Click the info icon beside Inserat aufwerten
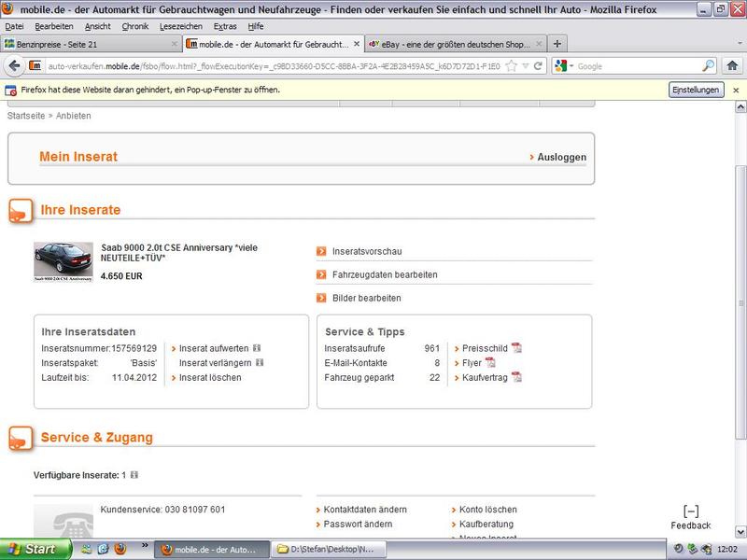The height and width of the screenshot is (560, 747). 257,348
